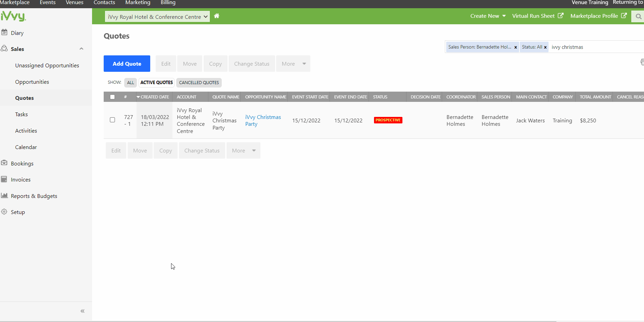Collapse the sidebar with double chevron

82,311
